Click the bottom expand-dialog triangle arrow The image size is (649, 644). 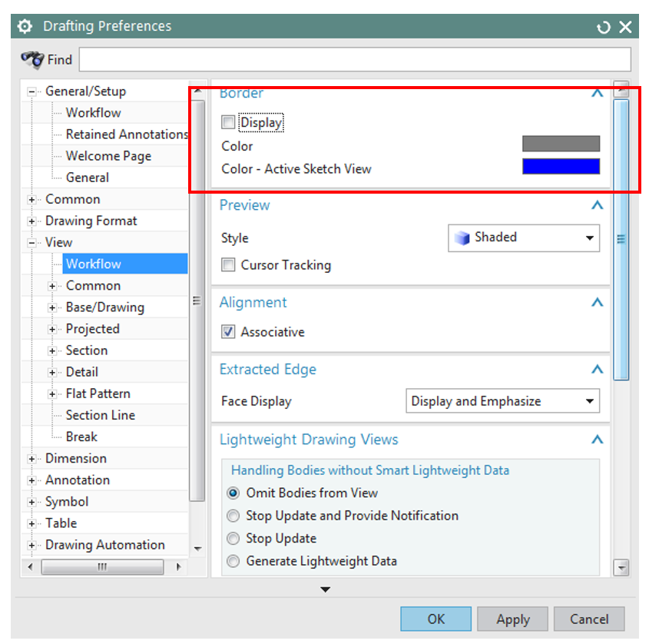(326, 589)
